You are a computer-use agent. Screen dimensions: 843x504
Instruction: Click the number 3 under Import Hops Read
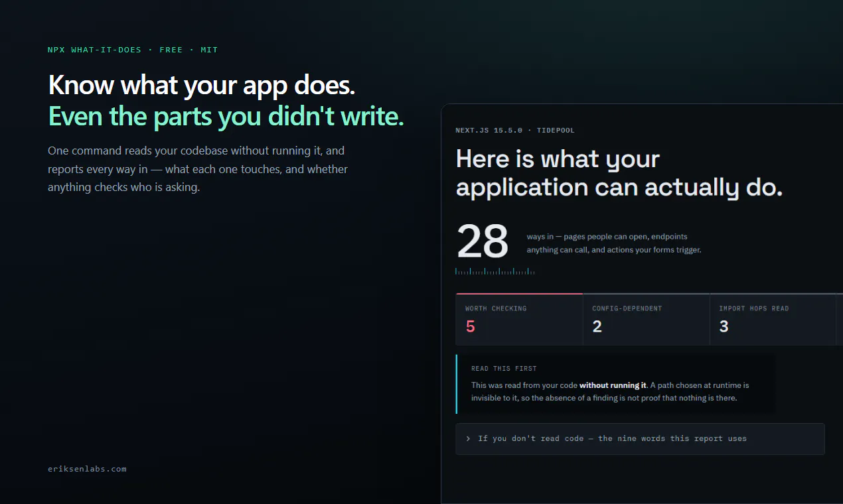tap(724, 326)
